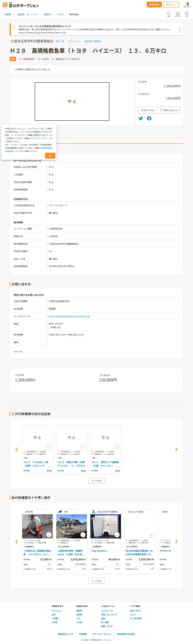The height and width of the screenshot is (644, 193).
Task: Share this item on Facebook
Action: [149, 118]
